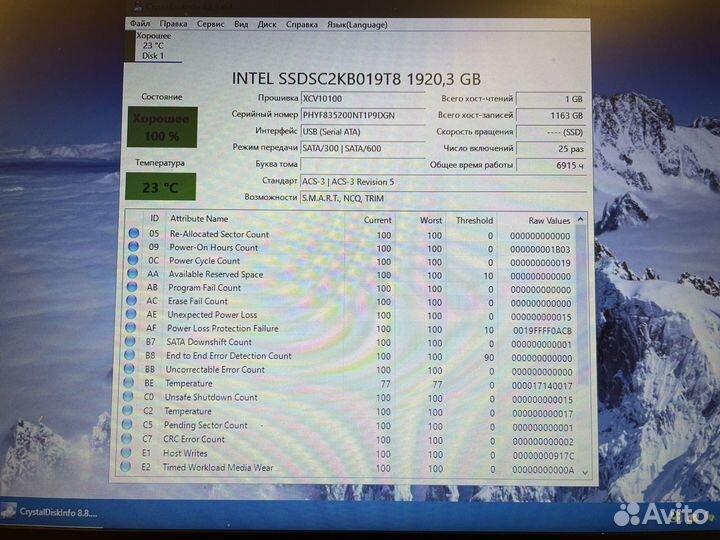Click the Threshold column header
Screen dimensions: 720x540
474,220
